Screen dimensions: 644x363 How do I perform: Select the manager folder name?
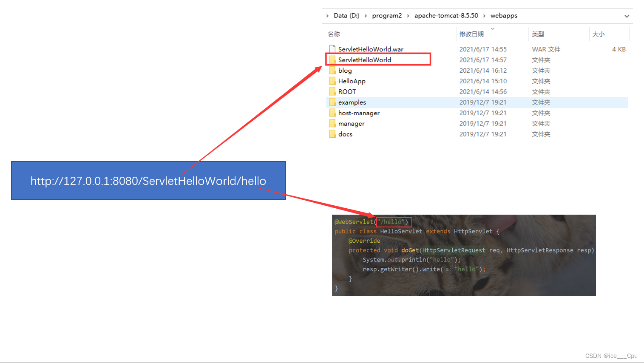(x=352, y=124)
